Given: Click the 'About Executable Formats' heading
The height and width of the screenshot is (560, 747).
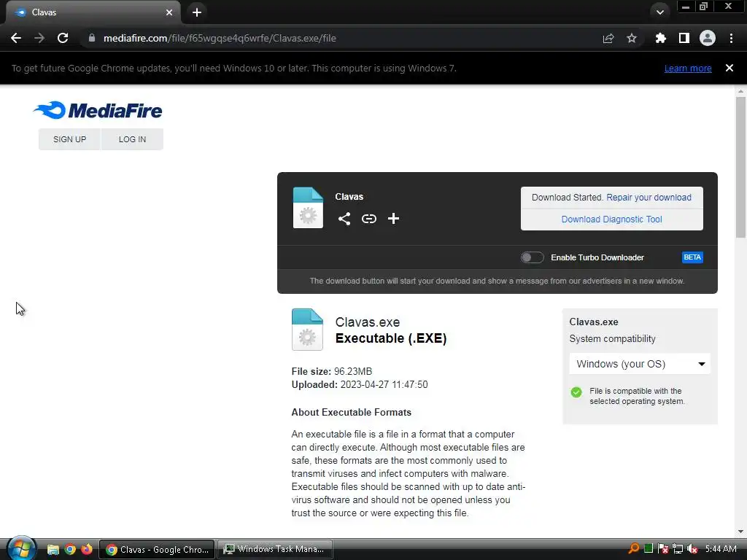Looking at the screenshot, I should pyautogui.click(x=351, y=413).
